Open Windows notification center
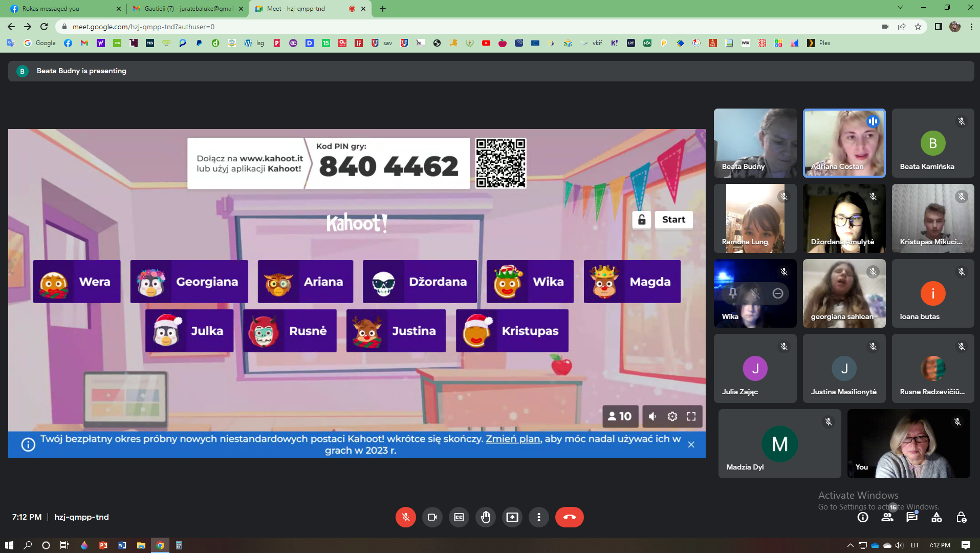Viewport: 980px width, 553px height. (x=965, y=545)
